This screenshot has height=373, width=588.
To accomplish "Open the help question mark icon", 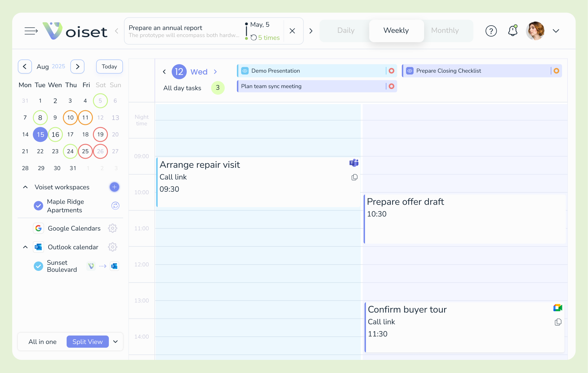I will point(491,31).
